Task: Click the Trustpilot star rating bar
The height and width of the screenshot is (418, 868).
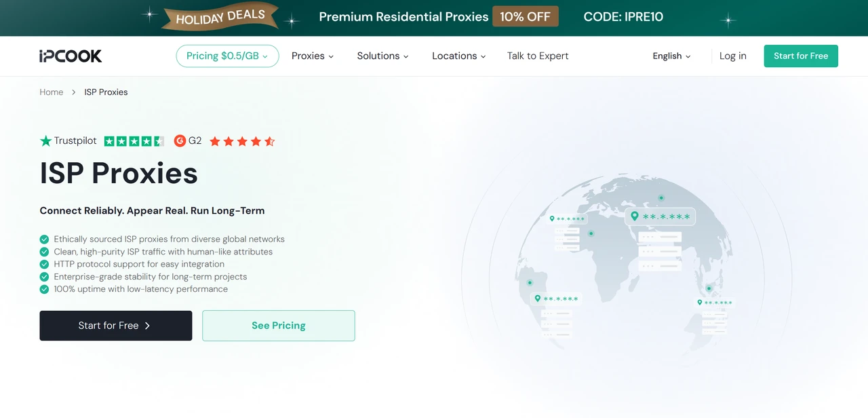Action: 134,140
